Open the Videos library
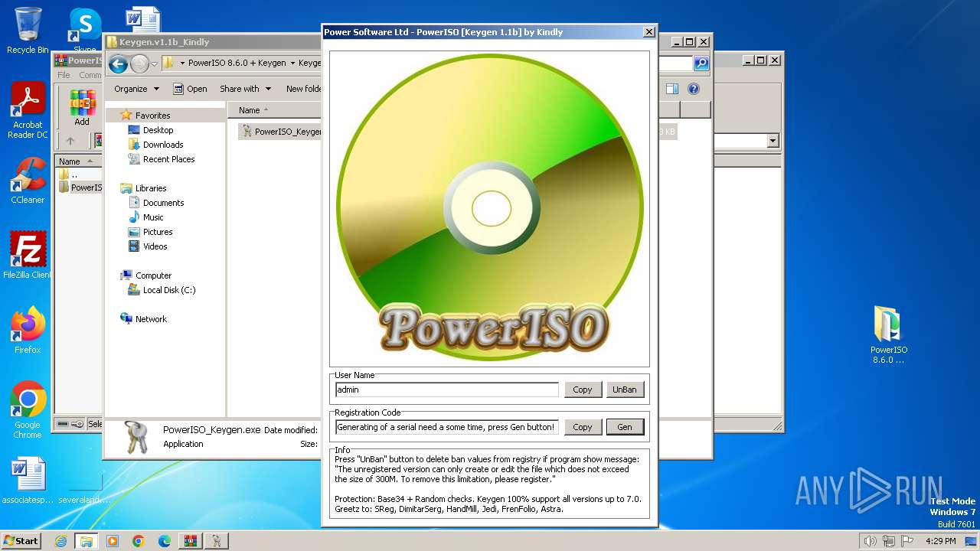 [155, 246]
